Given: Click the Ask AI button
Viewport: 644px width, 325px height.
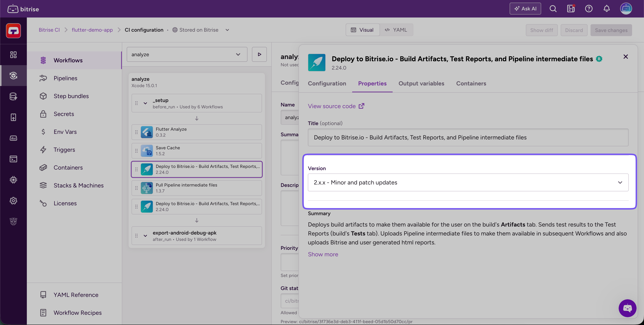Looking at the screenshot, I should tap(525, 9).
